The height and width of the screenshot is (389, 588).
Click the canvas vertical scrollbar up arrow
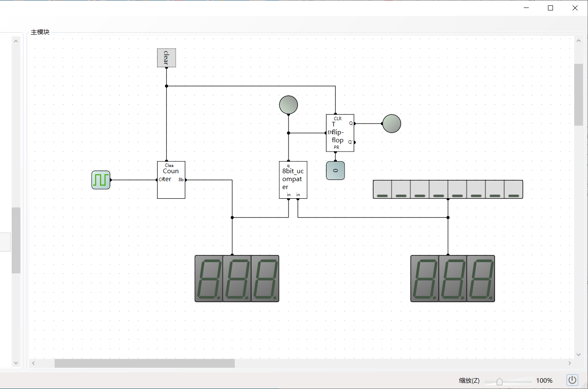tap(578, 40)
